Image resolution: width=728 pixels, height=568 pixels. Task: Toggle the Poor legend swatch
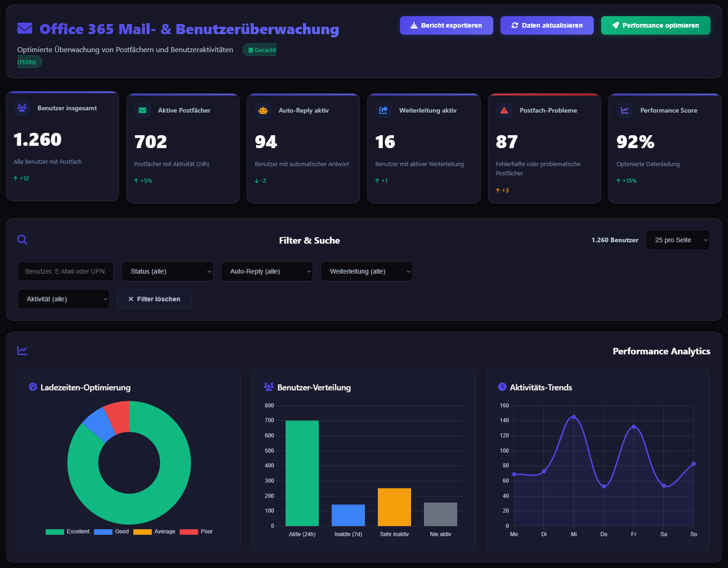(189, 532)
